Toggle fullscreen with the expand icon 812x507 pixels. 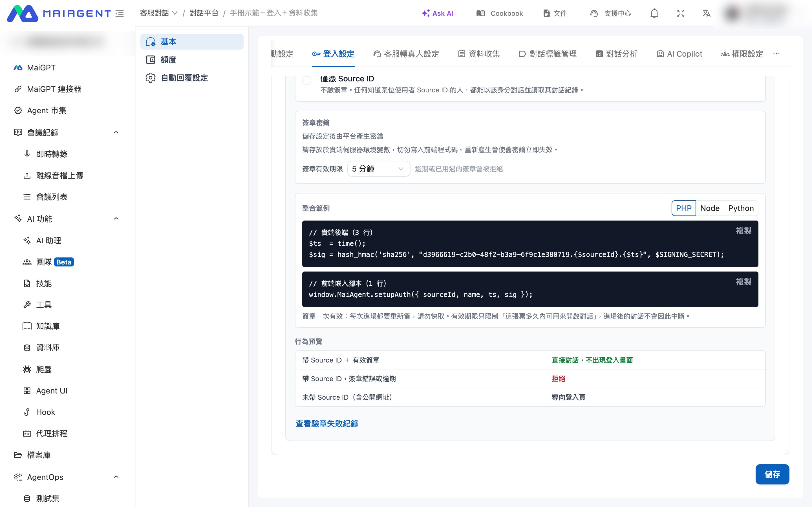[680, 14]
